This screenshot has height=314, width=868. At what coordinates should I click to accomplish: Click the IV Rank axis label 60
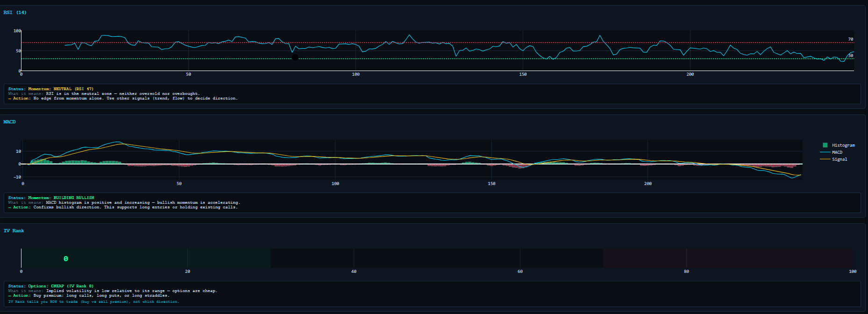point(520,271)
